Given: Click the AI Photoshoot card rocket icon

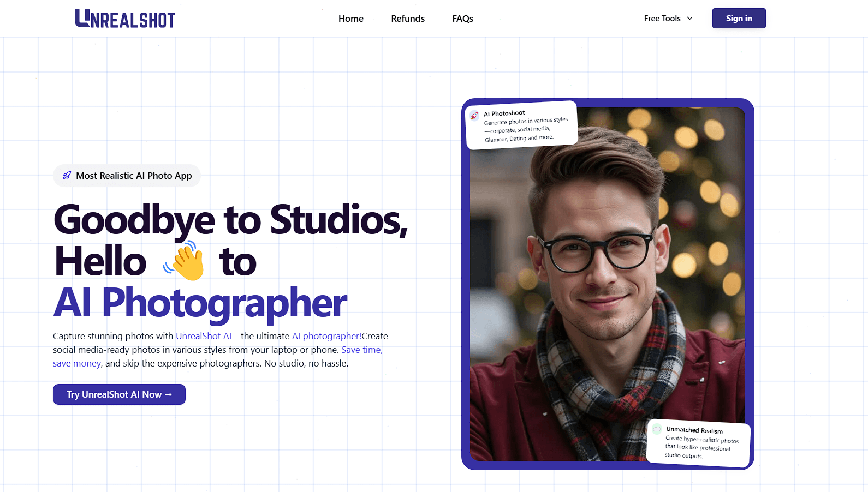Looking at the screenshot, I should pyautogui.click(x=474, y=115).
